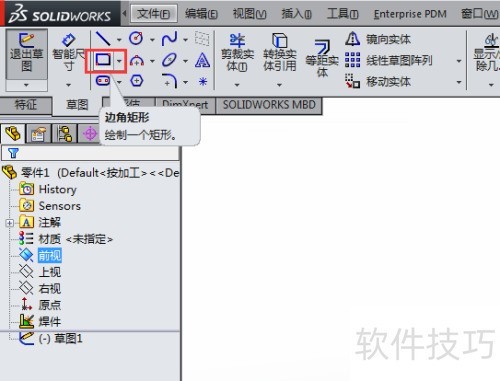Select the Point sketch tool

203,81
